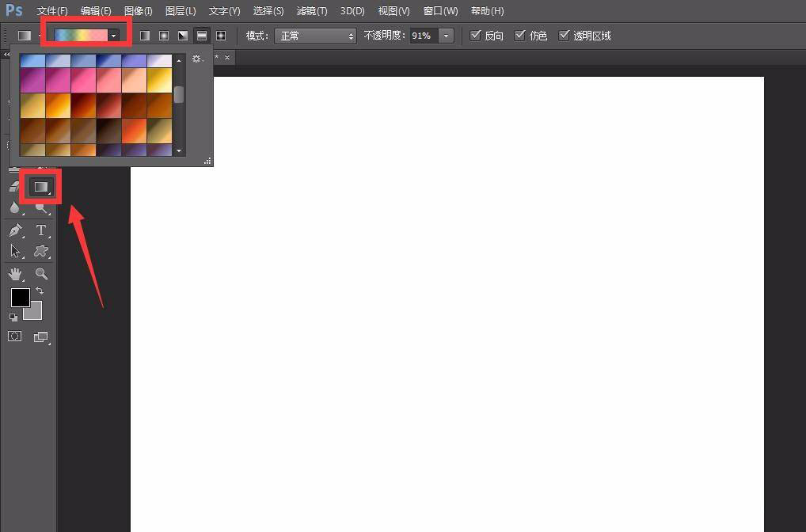
Task: Select the Hand tool
Action: click(x=16, y=274)
